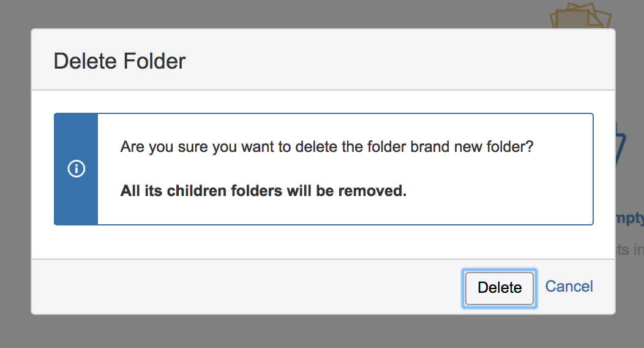Click the gray footer area left of Delete
The height and width of the screenshot is (348, 644).
[x=247, y=287]
